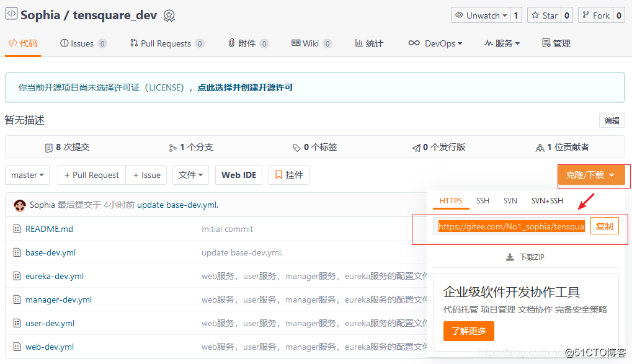
Task: Click the branch icon beside 1 个分支
Action: click(173, 148)
